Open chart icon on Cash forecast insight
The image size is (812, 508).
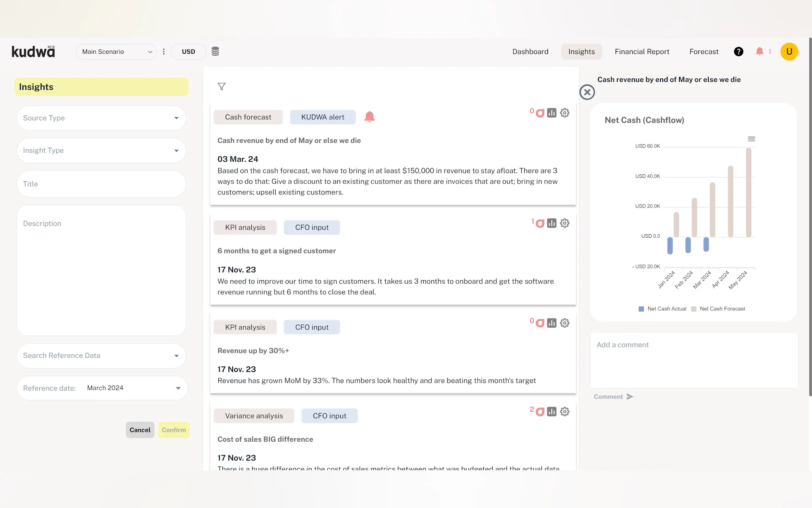pos(551,113)
